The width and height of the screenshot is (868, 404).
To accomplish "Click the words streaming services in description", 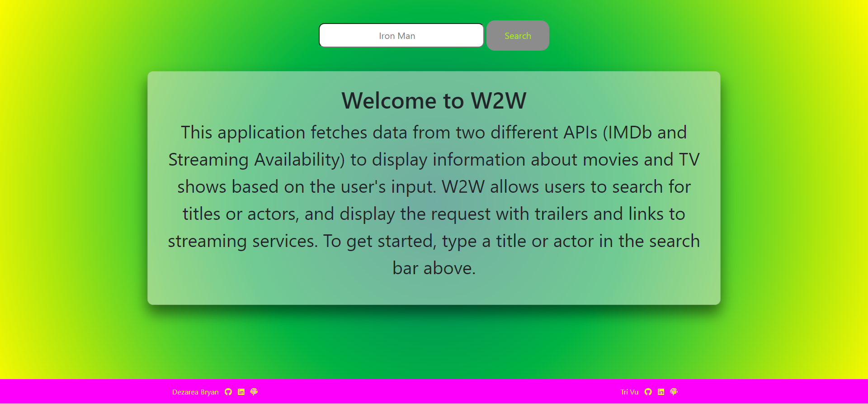I will point(242,241).
